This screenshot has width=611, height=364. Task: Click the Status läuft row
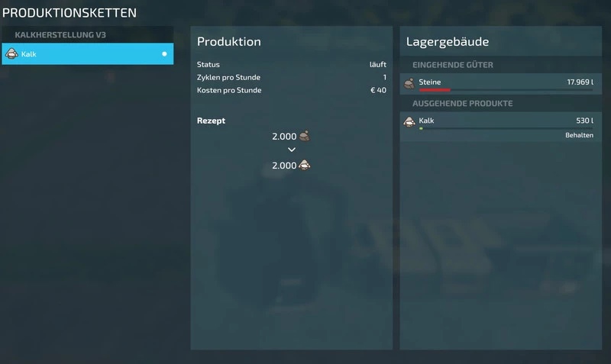[292, 64]
